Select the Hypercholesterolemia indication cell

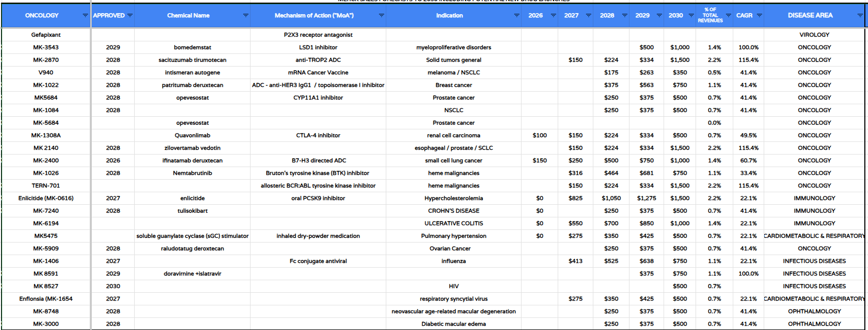(x=453, y=198)
